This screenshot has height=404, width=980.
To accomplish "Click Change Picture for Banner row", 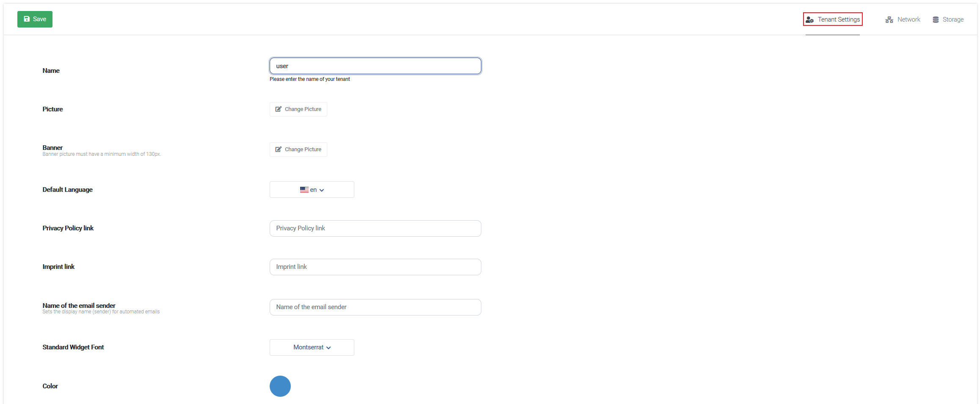I will (x=298, y=149).
